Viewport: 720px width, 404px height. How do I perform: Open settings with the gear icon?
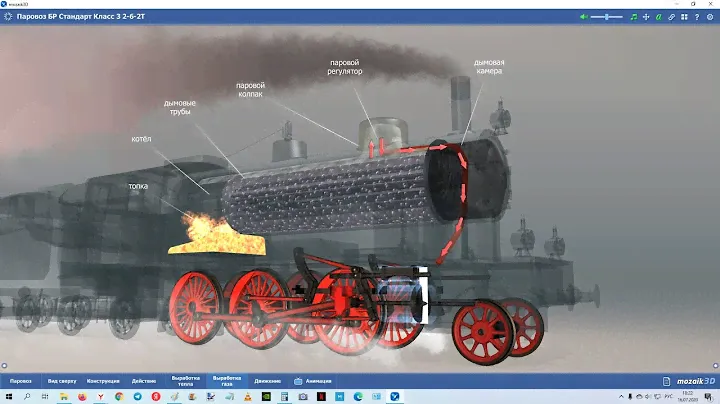pos(709,17)
